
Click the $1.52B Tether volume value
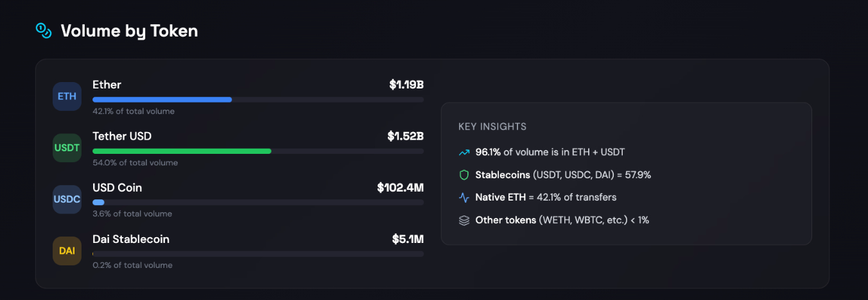point(405,136)
